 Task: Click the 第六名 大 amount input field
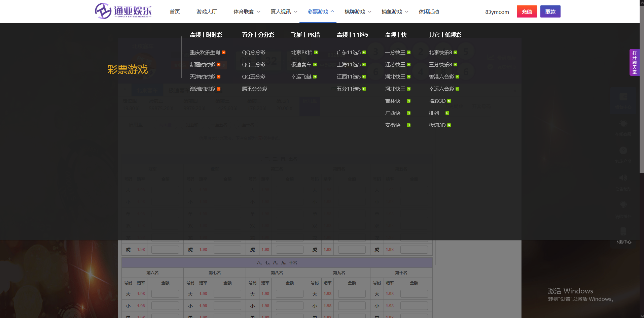tap(165, 294)
